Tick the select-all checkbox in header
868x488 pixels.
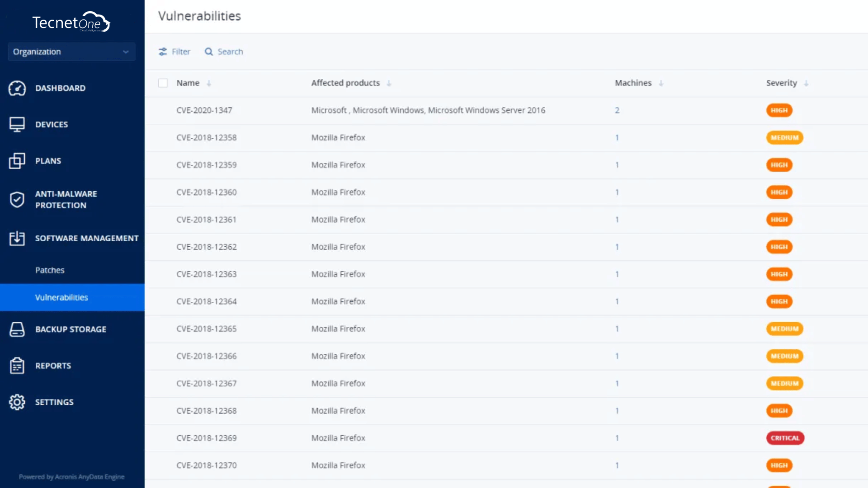tap(163, 83)
